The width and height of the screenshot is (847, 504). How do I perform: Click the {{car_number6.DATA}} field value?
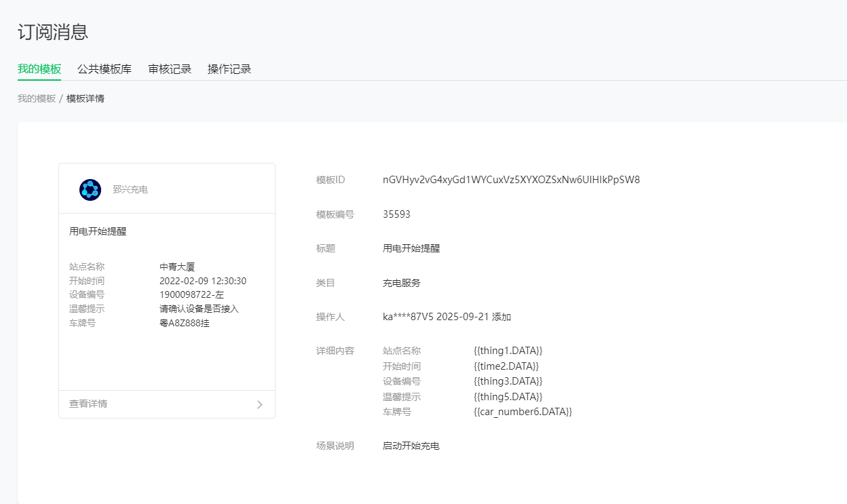[523, 412]
